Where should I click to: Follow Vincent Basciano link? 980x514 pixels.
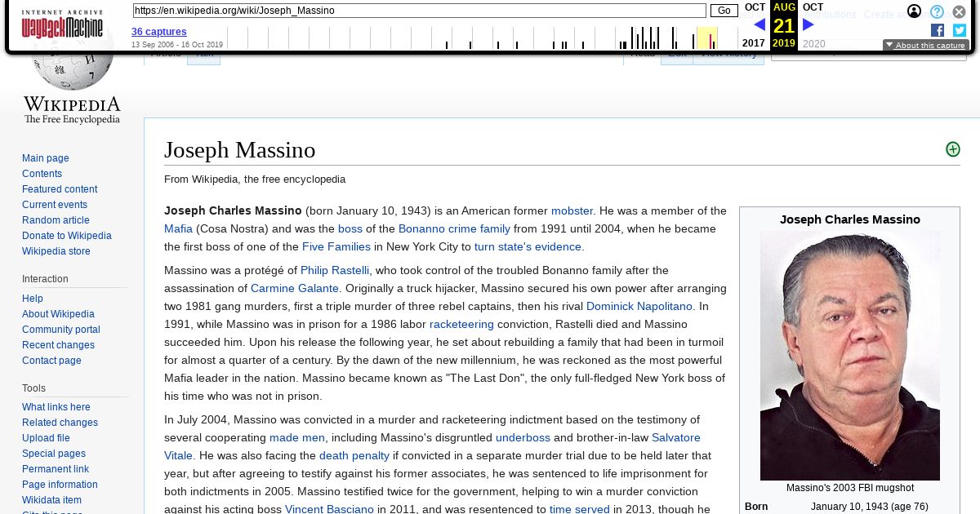(329, 509)
